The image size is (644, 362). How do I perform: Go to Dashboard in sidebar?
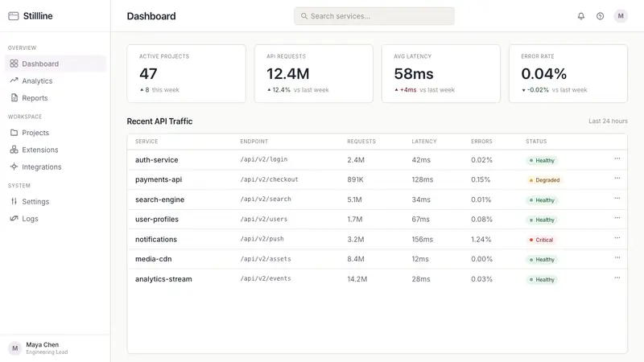(x=56, y=64)
